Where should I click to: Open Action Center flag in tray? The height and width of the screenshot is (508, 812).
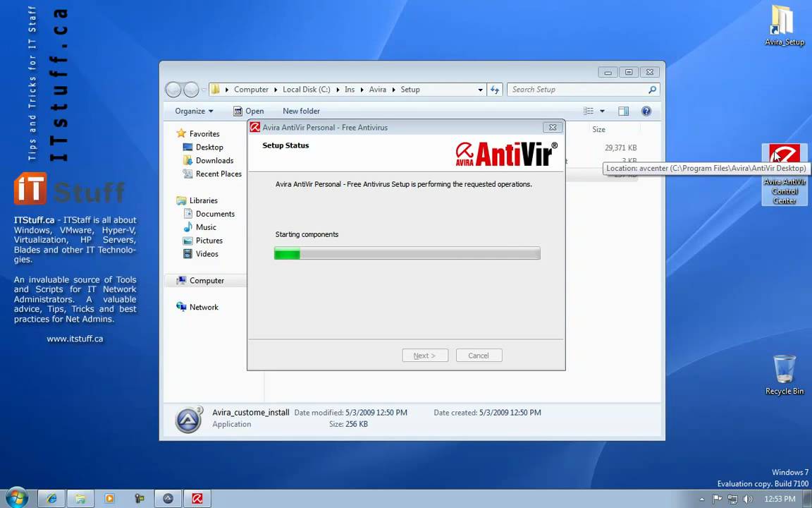click(x=717, y=499)
